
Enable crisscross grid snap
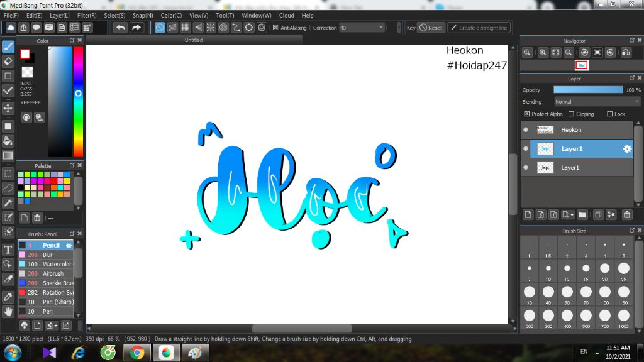pyautogui.click(x=186, y=28)
